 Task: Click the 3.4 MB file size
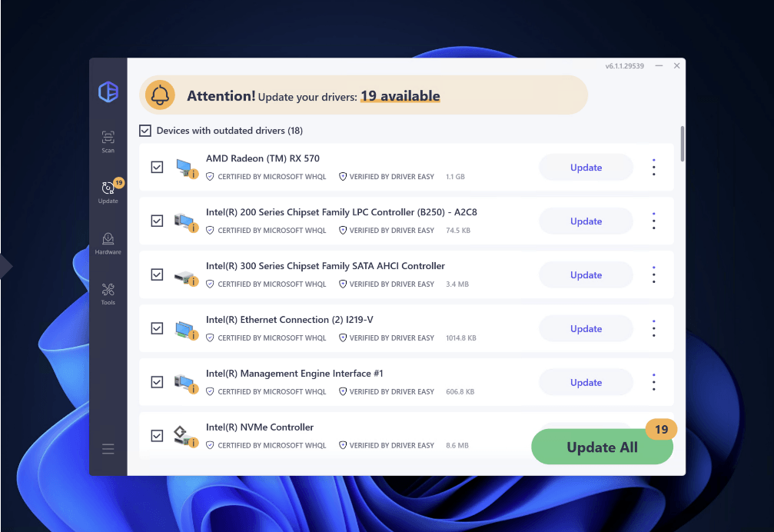457,284
